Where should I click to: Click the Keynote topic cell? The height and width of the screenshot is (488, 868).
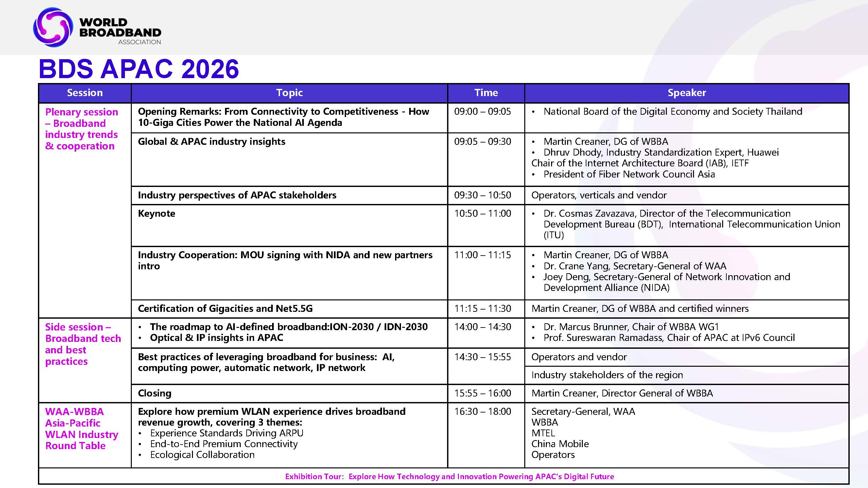pos(289,225)
